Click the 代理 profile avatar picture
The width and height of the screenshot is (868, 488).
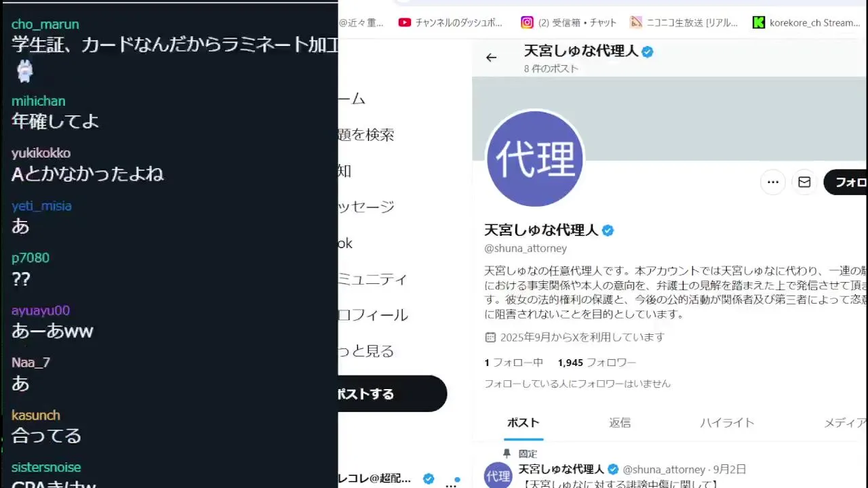535,159
